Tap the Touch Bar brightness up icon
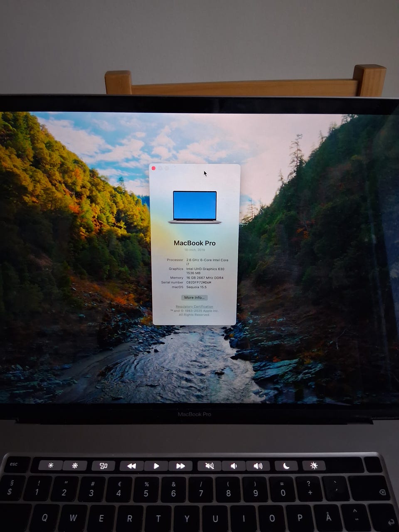 (75, 465)
